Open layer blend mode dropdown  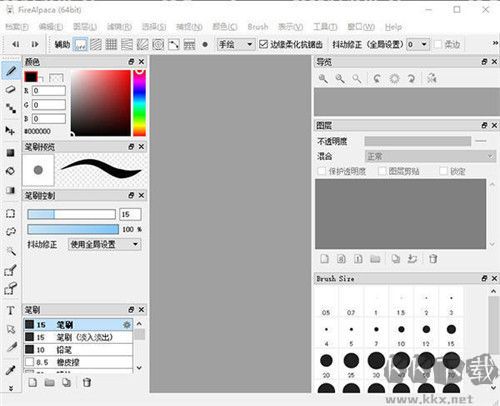[x=430, y=156]
